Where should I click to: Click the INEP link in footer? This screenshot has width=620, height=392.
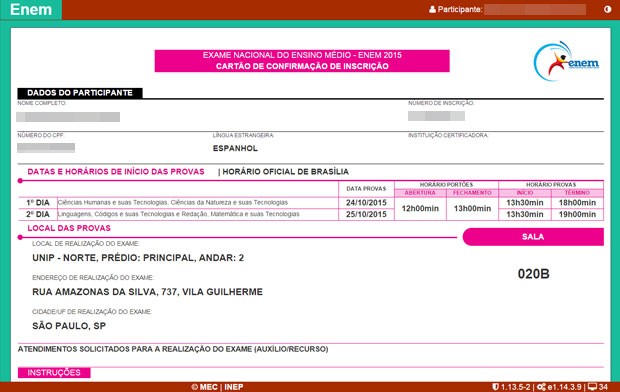[234, 387]
